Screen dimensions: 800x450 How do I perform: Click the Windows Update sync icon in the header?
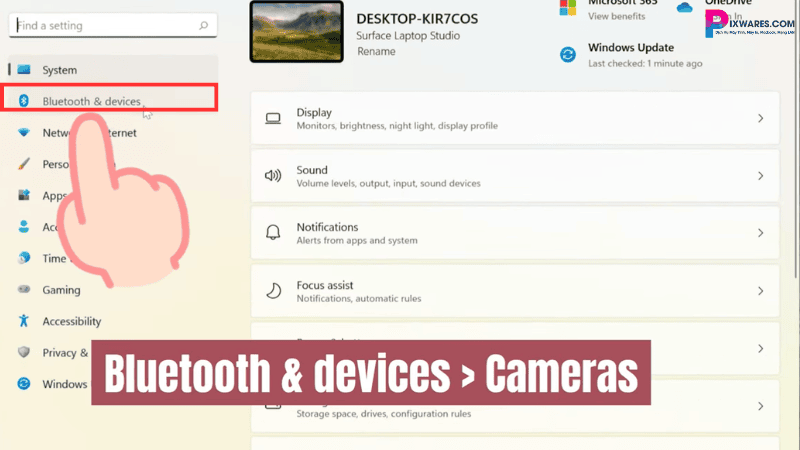(568, 54)
